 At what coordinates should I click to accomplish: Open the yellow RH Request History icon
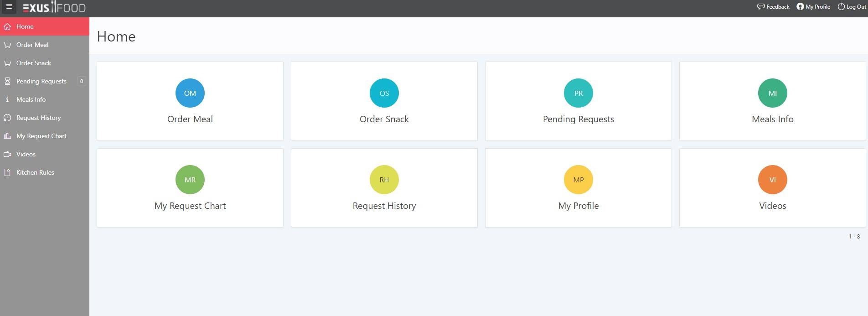click(384, 180)
